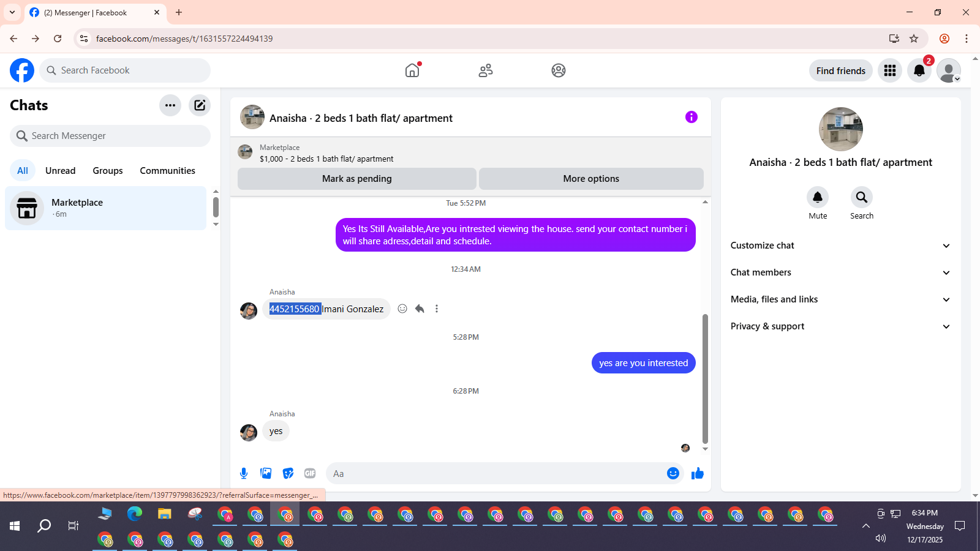Open Microsoft Edge from the taskbar
Viewport: 980px width, 551px height.
pos(135,514)
